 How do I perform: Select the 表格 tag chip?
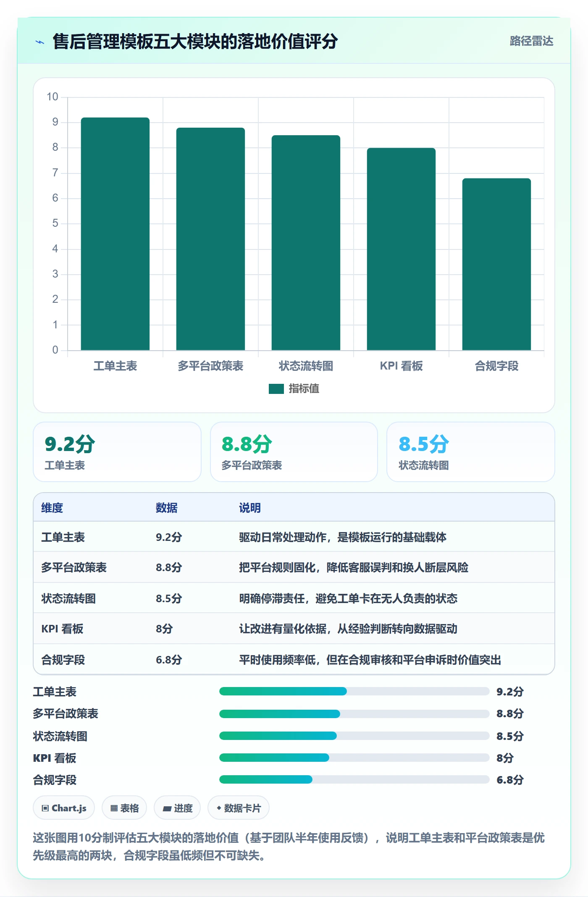124,808
